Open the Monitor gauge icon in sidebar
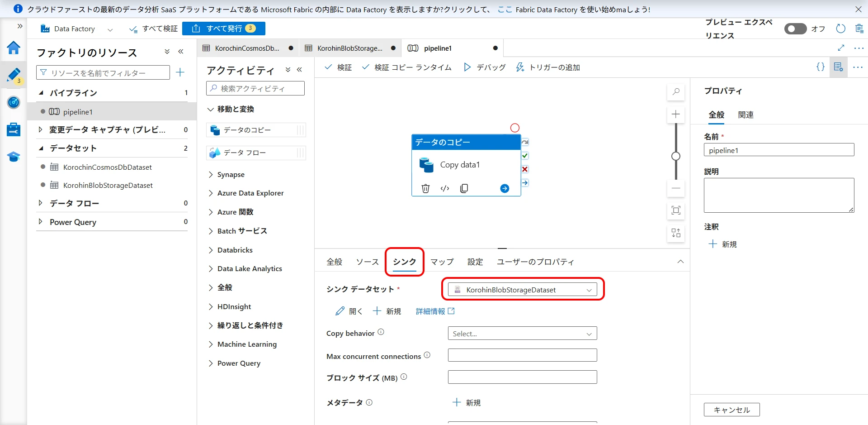 [14, 102]
